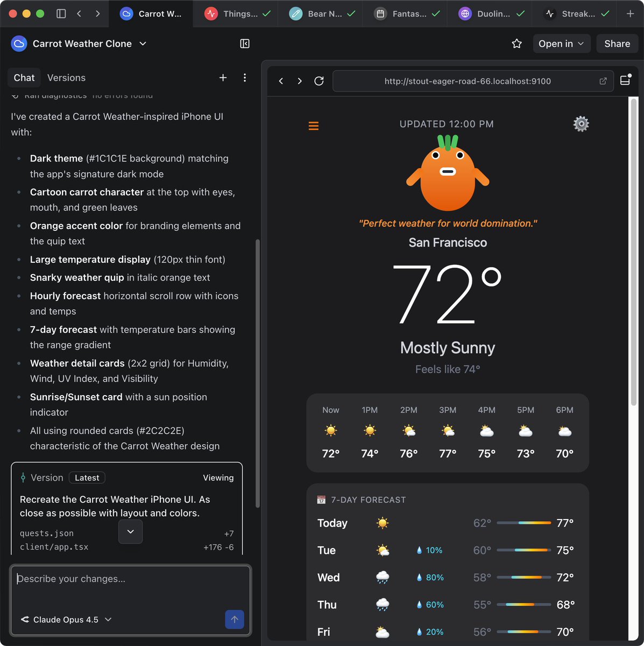The height and width of the screenshot is (646, 644).
Task: Click the Latest version badge
Action: coord(87,478)
